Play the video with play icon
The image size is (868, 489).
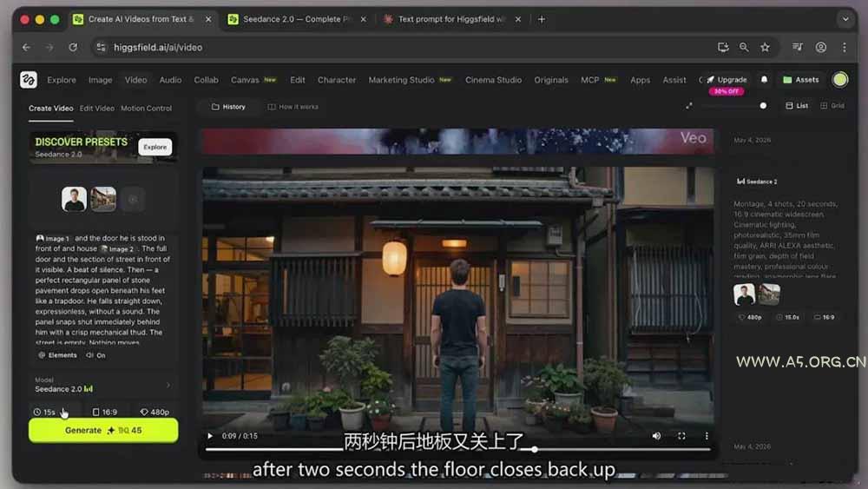pos(210,436)
